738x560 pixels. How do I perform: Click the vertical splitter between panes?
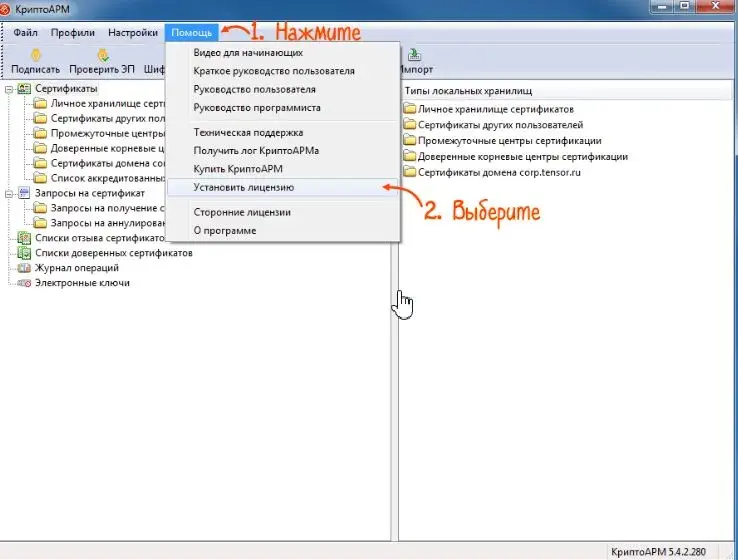[394, 391]
